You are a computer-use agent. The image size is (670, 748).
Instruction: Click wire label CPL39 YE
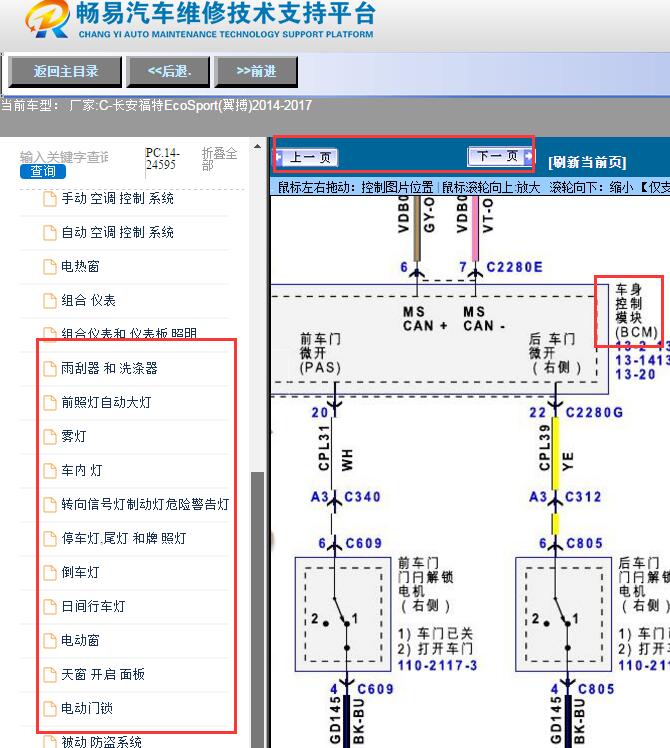(556, 449)
